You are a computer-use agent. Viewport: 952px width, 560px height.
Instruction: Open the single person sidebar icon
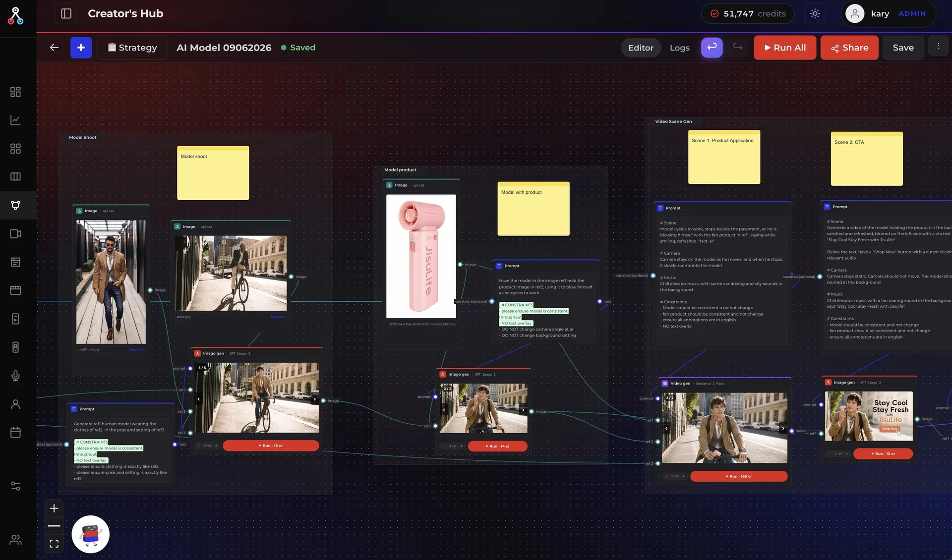(15, 404)
